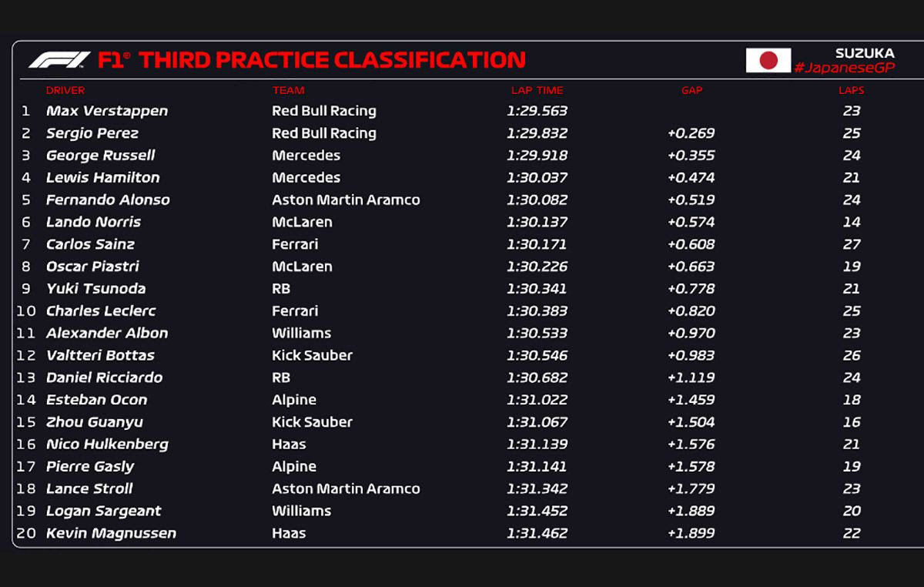This screenshot has height=587, width=924.
Task: Click Carlos Sainz's lap time 1:30.171
Action: tap(537, 244)
